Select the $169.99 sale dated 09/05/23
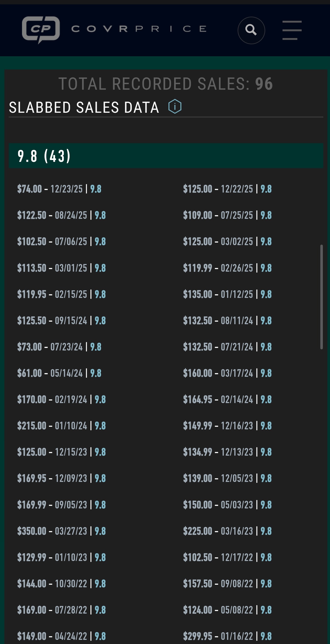 tap(62, 505)
